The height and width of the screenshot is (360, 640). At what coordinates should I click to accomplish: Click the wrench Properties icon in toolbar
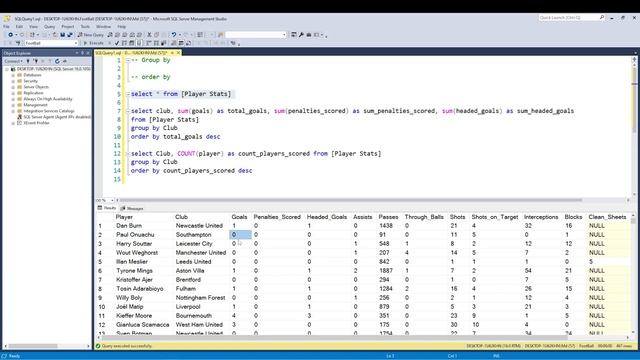[301, 35]
